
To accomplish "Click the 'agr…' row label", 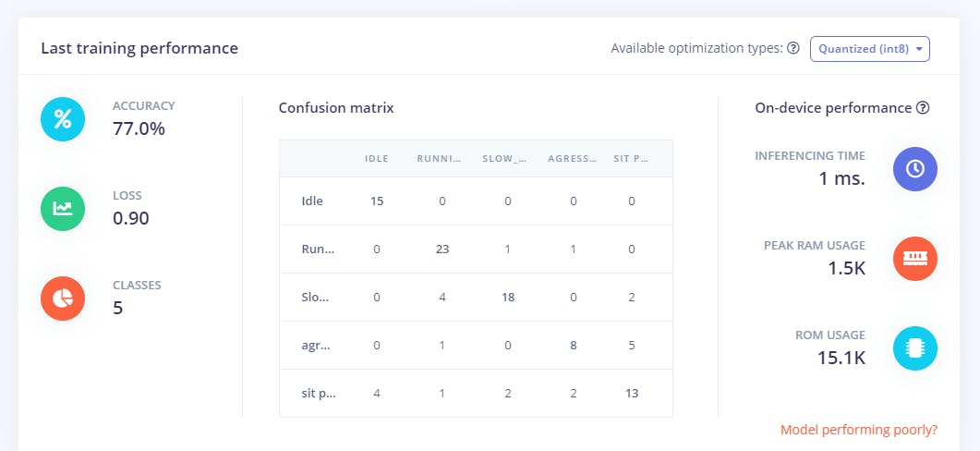I will [x=316, y=346].
